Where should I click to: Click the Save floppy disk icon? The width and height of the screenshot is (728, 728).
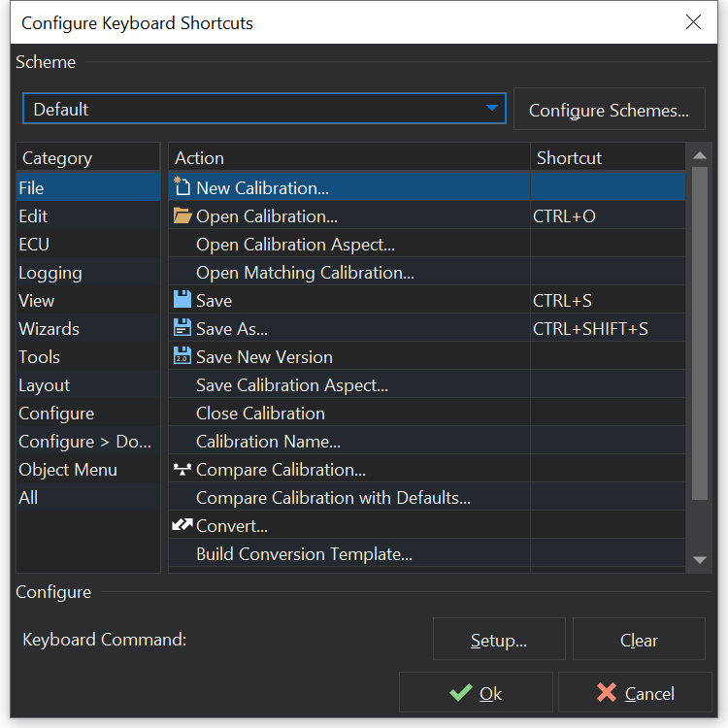[x=182, y=300]
